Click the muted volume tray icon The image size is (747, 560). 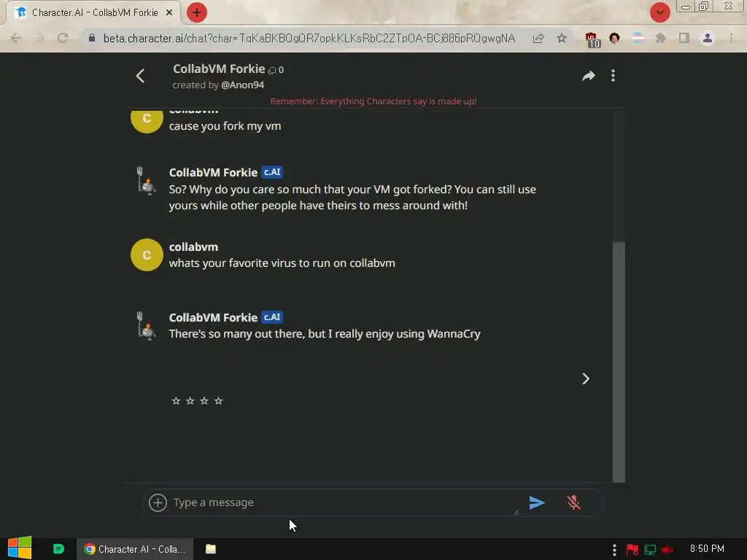coord(667,550)
